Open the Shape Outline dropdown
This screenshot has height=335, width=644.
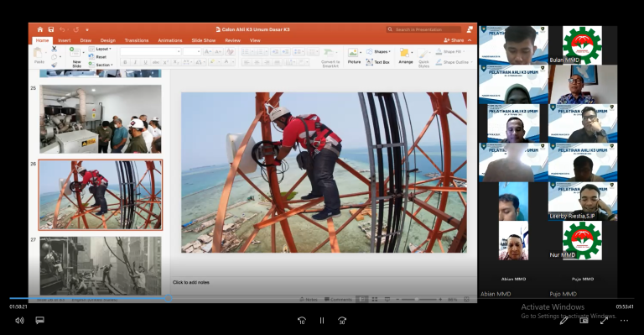tap(454, 62)
